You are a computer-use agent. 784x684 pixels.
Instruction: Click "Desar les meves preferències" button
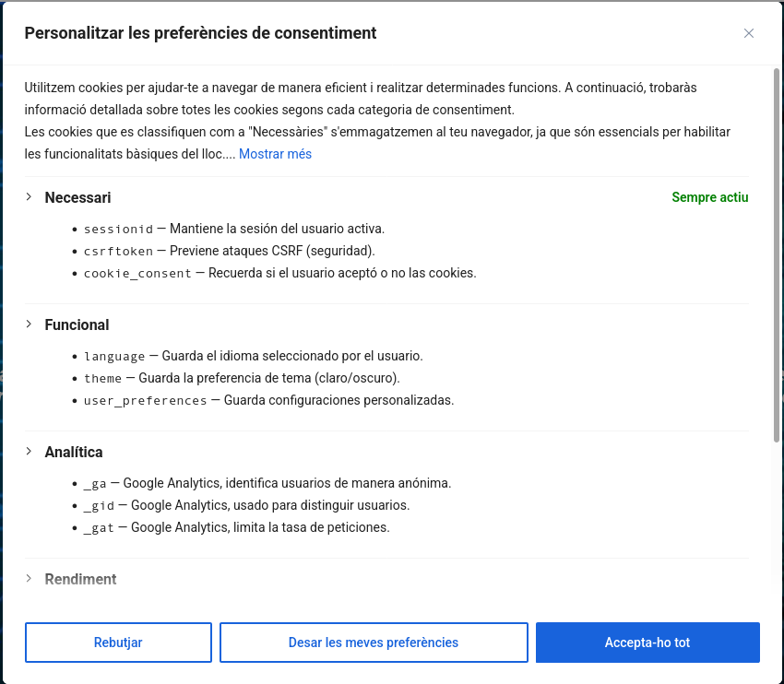(x=374, y=643)
